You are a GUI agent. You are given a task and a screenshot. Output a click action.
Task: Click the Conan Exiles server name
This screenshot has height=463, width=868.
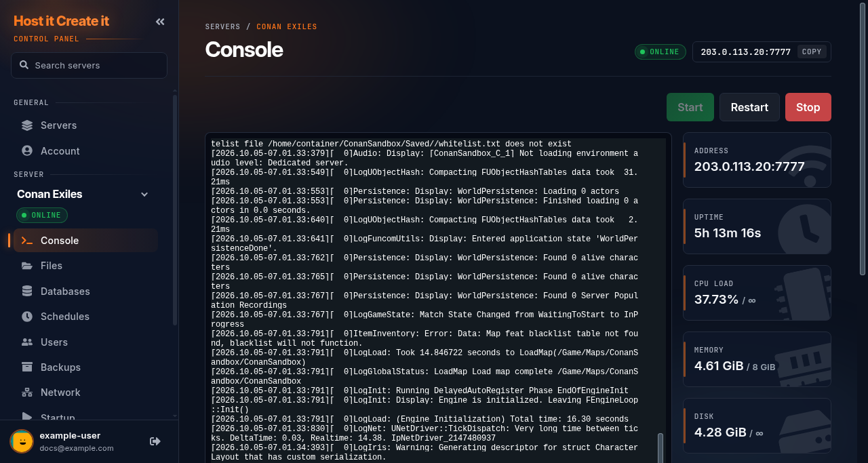coord(50,194)
